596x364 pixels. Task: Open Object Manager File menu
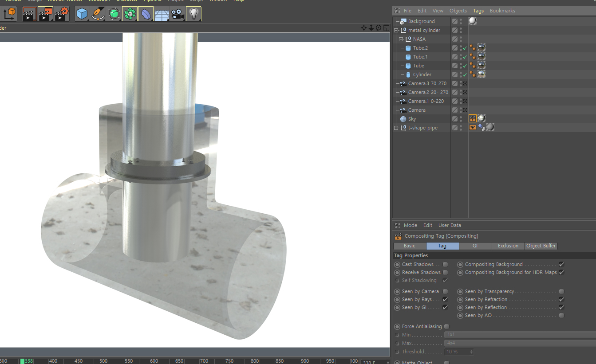407,11
